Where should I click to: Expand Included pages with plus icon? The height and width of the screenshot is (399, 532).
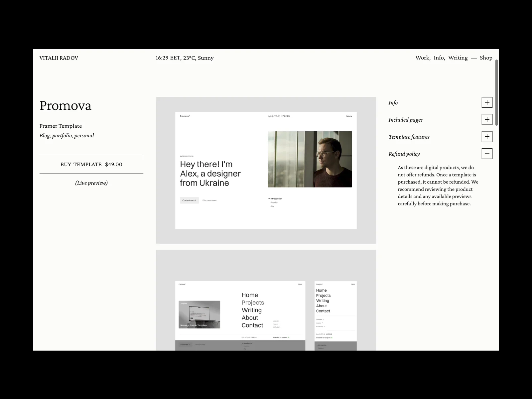click(487, 119)
